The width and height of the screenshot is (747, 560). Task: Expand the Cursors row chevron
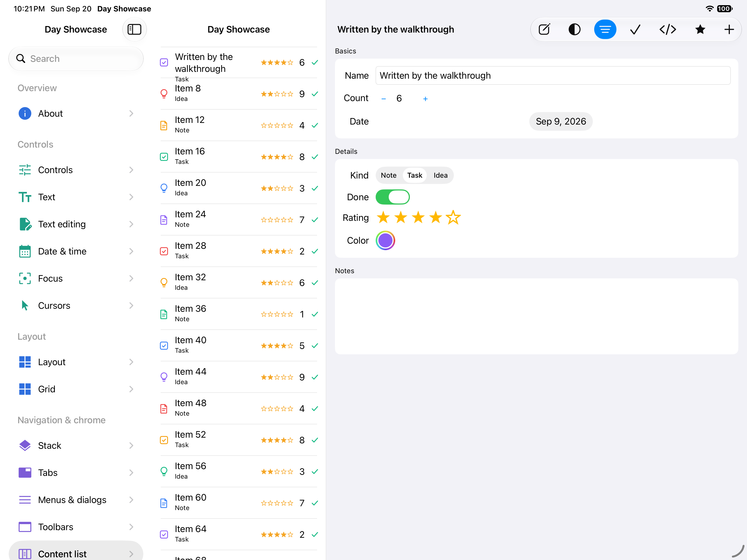(131, 306)
